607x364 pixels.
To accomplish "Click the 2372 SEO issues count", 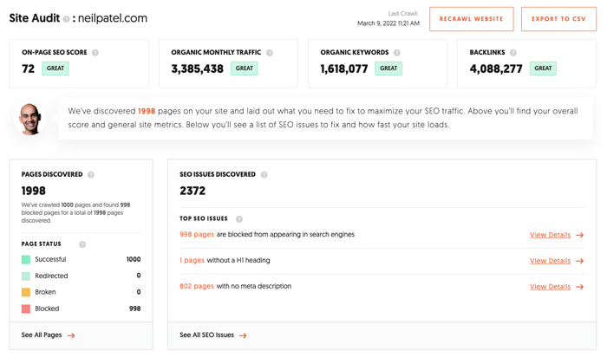I will (x=193, y=191).
